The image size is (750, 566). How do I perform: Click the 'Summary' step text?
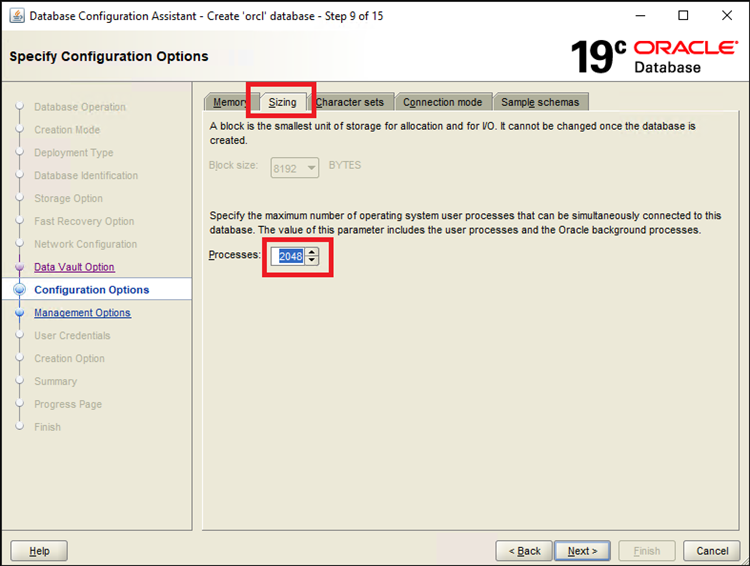point(55,381)
